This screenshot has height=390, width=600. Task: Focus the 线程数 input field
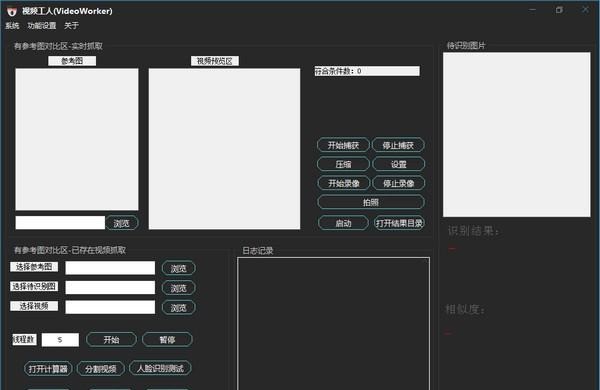pos(60,339)
